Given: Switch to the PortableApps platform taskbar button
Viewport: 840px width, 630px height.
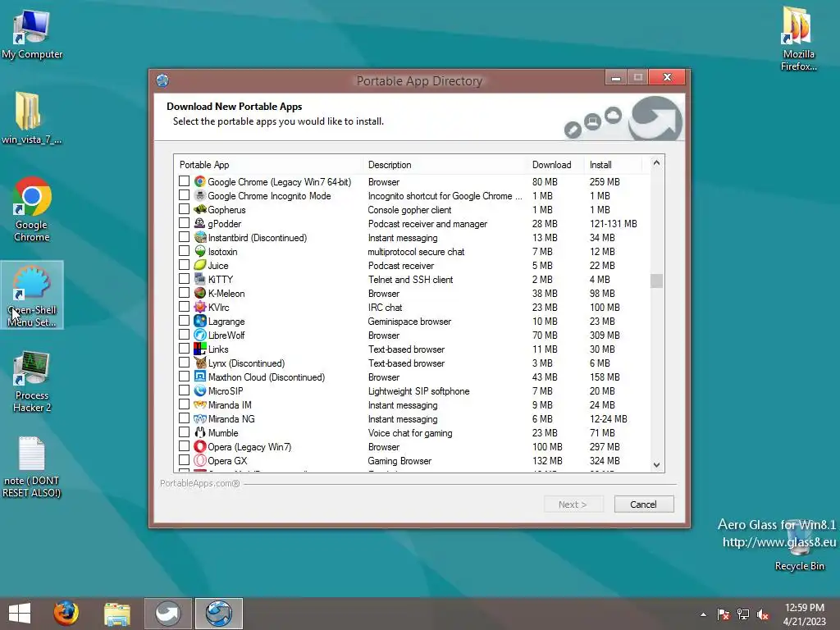Looking at the screenshot, I should pyautogui.click(x=167, y=614).
